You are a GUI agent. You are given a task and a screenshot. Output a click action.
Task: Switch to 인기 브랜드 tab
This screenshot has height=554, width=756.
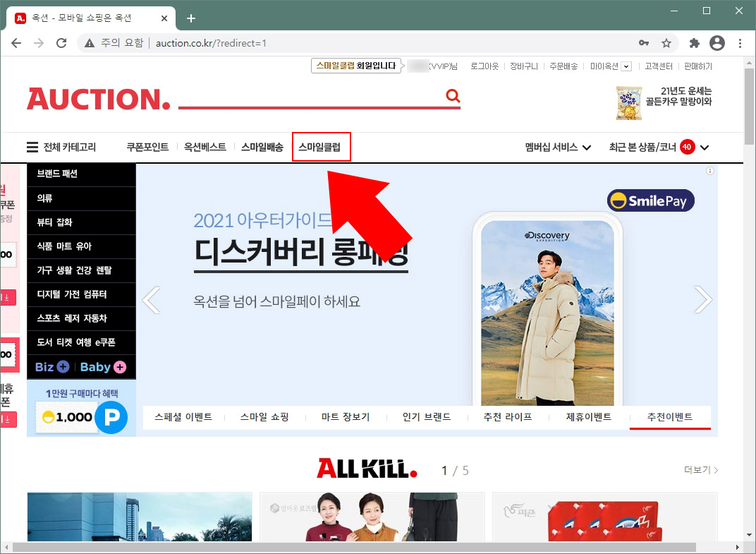(x=427, y=417)
